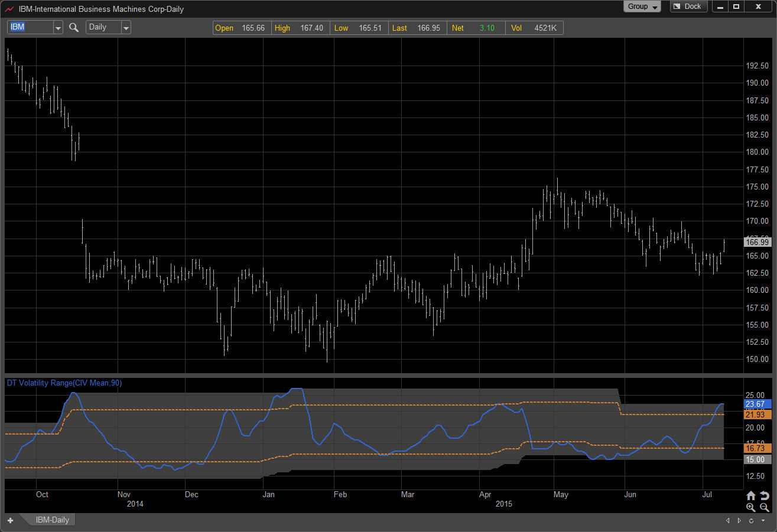Click the IBM symbol input field
This screenshot has height=532, width=777.
(x=30, y=27)
